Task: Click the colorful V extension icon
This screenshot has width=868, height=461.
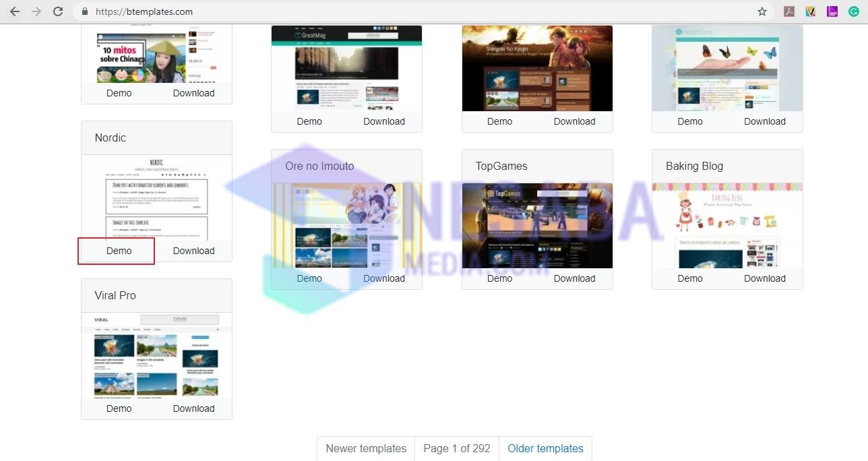Action: (x=811, y=11)
